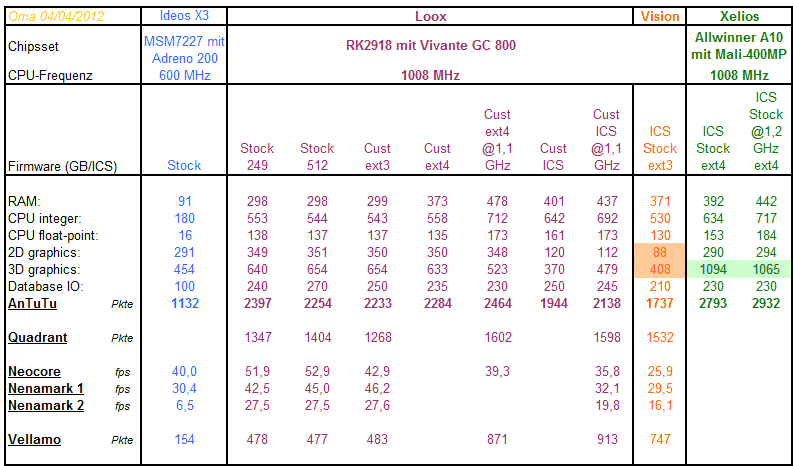Select the 'RAM:' row label
The width and height of the screenshot is (793, 466).
point(24,201)
